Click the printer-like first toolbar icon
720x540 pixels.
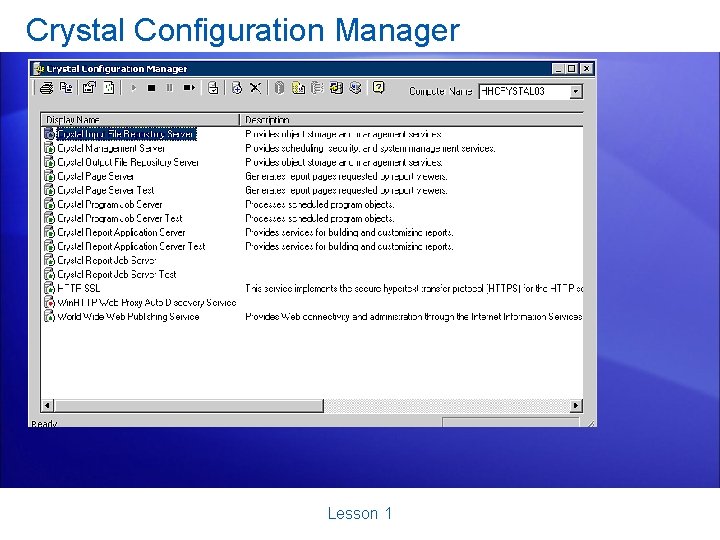point(46,88)
